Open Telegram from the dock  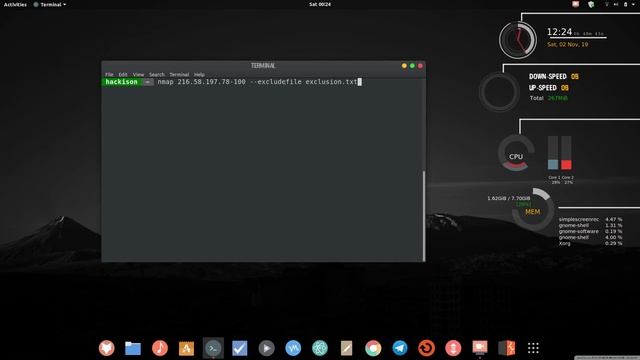point(400,348)
